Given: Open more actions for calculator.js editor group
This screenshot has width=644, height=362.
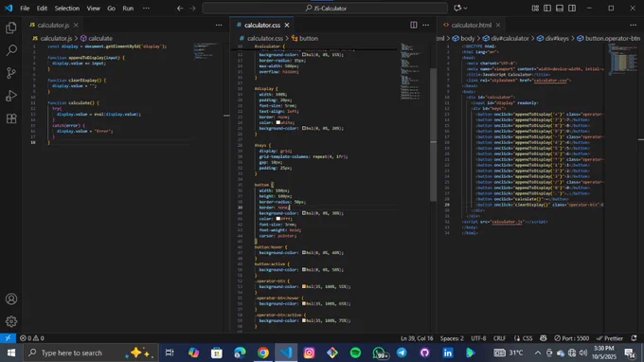Looking at the screenshot, I should 219,25.
